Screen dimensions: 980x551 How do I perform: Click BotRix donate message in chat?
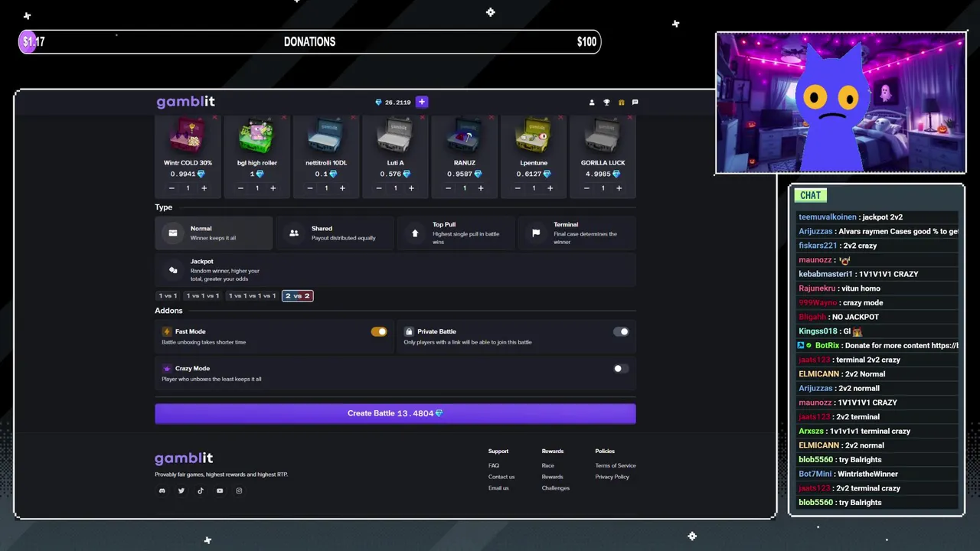877,345
